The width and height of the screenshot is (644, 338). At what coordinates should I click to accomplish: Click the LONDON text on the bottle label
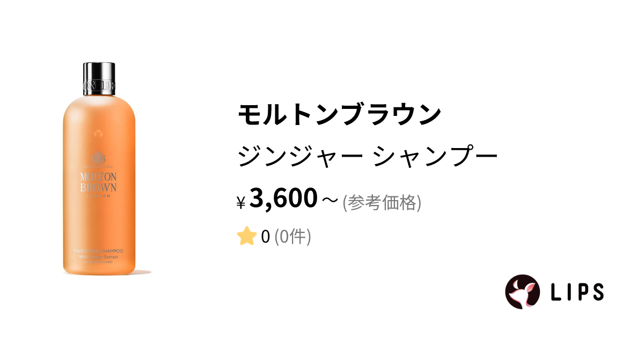98,196
